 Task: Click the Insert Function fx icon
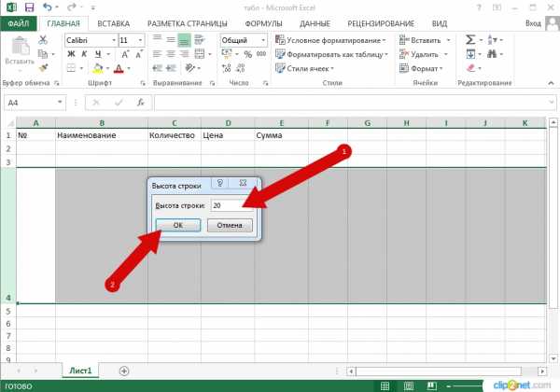coord(141,103)
